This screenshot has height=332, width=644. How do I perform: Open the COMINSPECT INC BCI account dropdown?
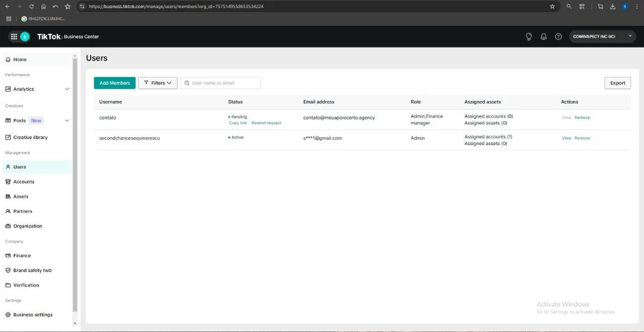click(x=603, y=36)
